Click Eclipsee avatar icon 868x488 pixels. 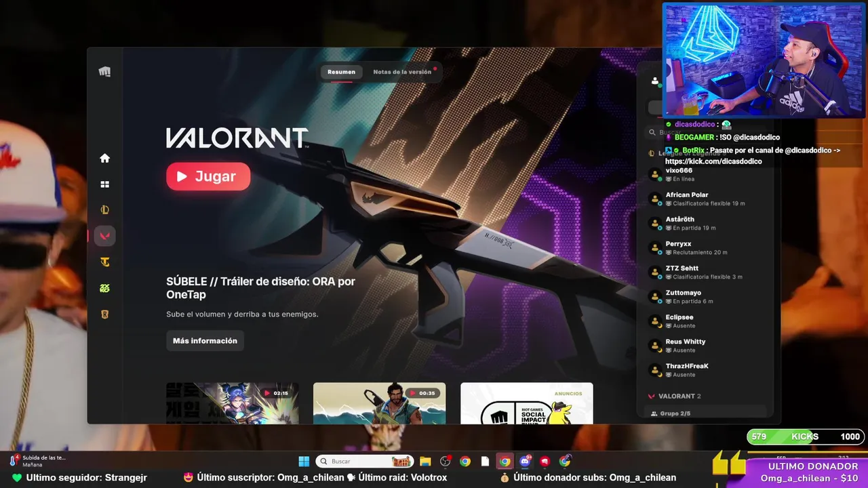[655, 321]
